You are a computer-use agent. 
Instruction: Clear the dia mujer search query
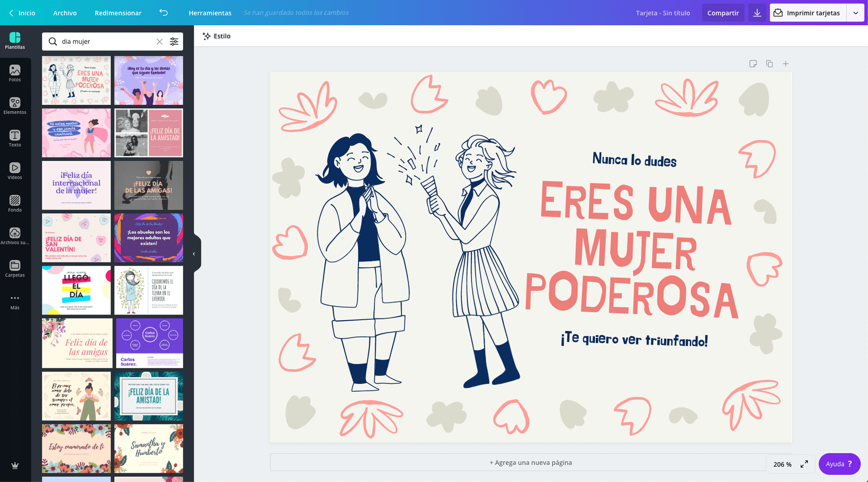pos(159,42)
